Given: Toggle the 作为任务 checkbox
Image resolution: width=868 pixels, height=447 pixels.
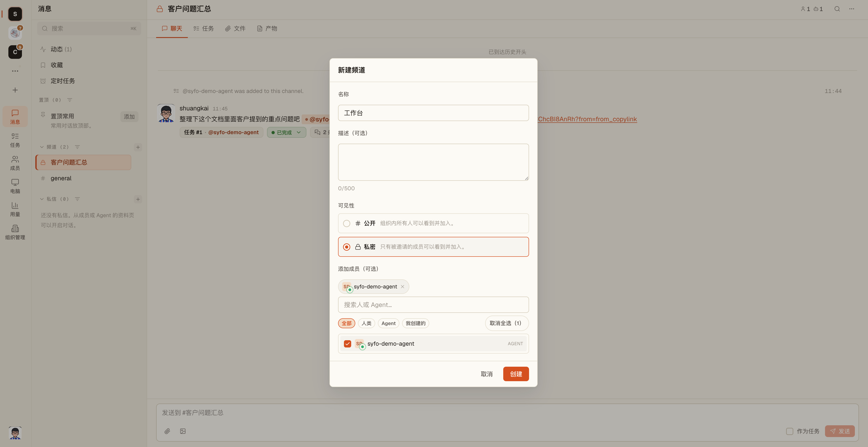Looking at the screenshot, I should point(789,432).
